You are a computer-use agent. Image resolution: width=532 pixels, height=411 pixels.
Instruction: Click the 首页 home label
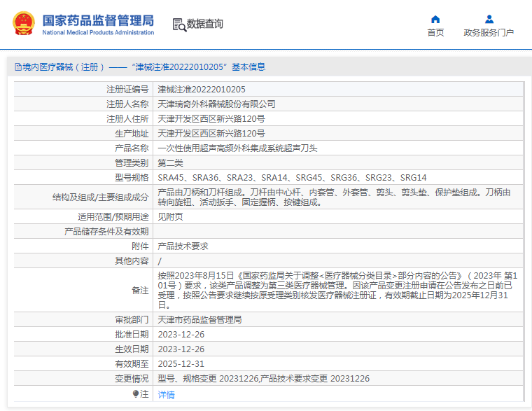pos(435,33)
